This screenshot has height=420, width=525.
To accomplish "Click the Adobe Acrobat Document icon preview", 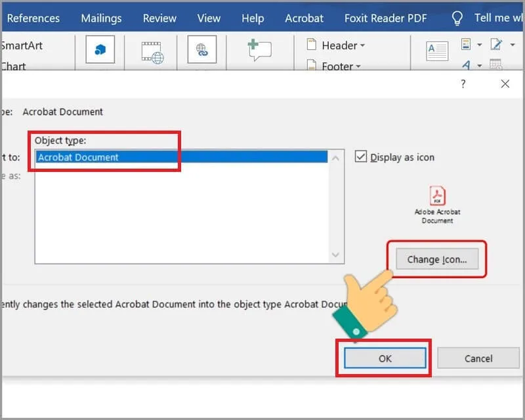I will 437,205.
